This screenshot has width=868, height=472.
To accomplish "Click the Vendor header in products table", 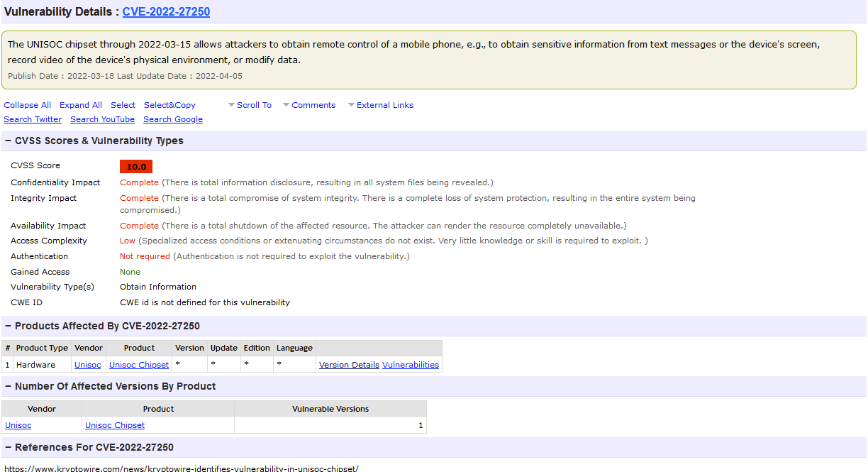I will click(89, 348).
